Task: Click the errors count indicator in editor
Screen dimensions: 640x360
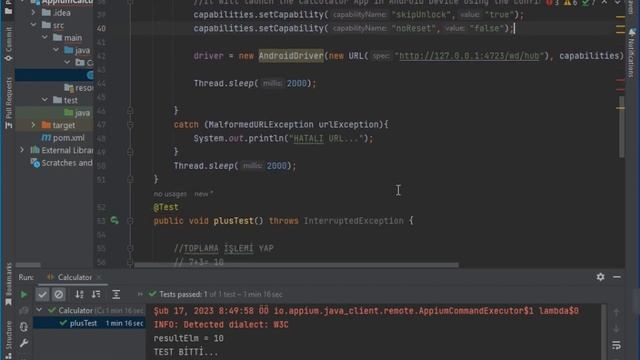Action: [553, 2]
